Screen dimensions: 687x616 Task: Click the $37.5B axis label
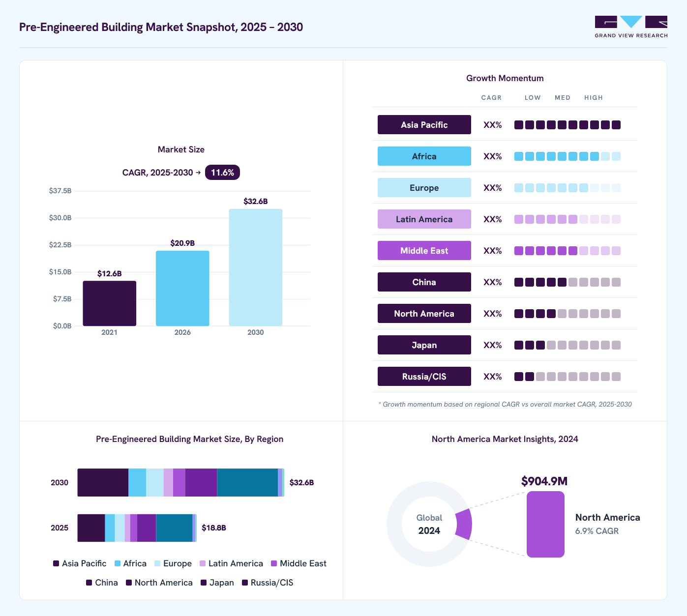click(x=60, y=191)
